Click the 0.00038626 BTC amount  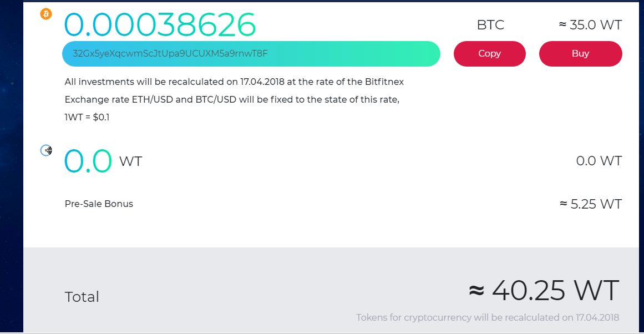click(x=160, y=24)
